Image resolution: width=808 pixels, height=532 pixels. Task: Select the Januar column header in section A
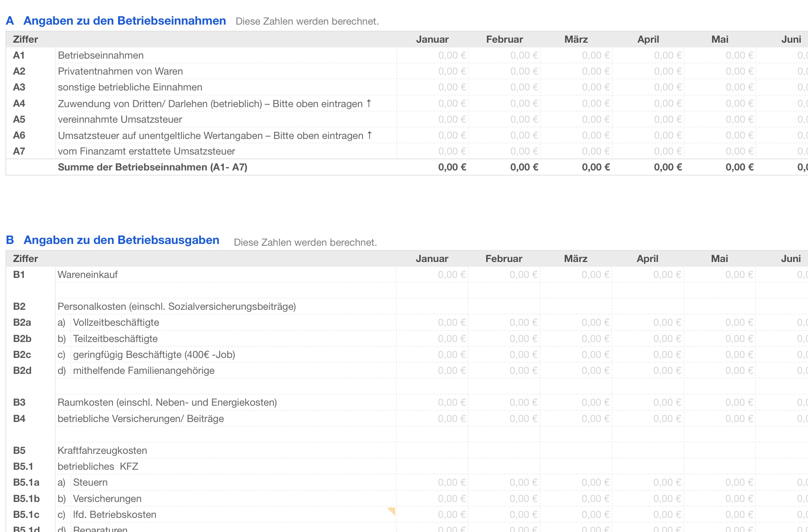[432, 39]
